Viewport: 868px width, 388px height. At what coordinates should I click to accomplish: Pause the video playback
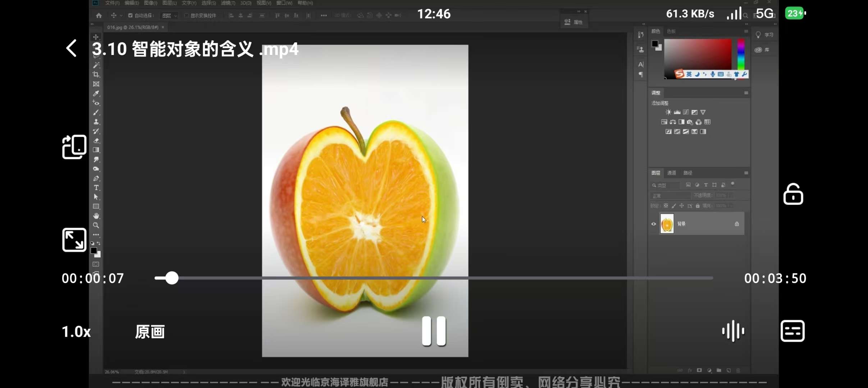point(434,331)
